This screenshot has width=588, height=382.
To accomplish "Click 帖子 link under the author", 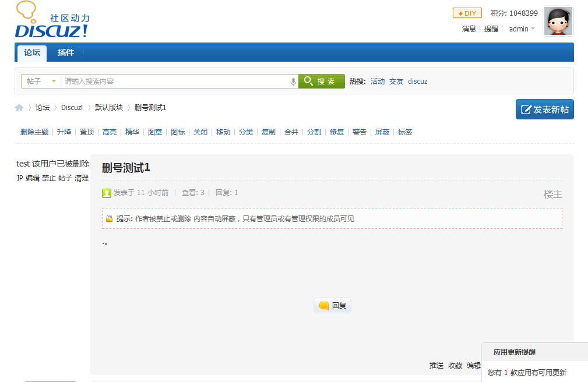I will [x=65, y=178].
